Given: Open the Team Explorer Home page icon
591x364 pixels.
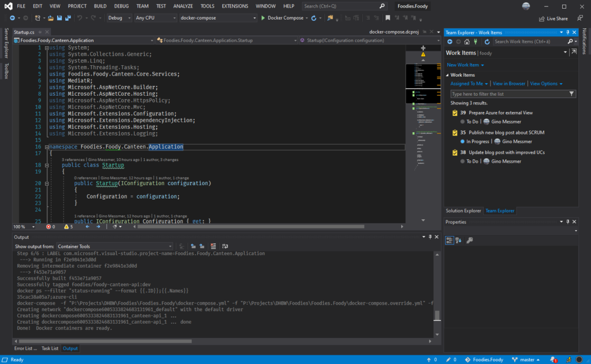Looking at the screenshot, I should [x=467, y=41].
